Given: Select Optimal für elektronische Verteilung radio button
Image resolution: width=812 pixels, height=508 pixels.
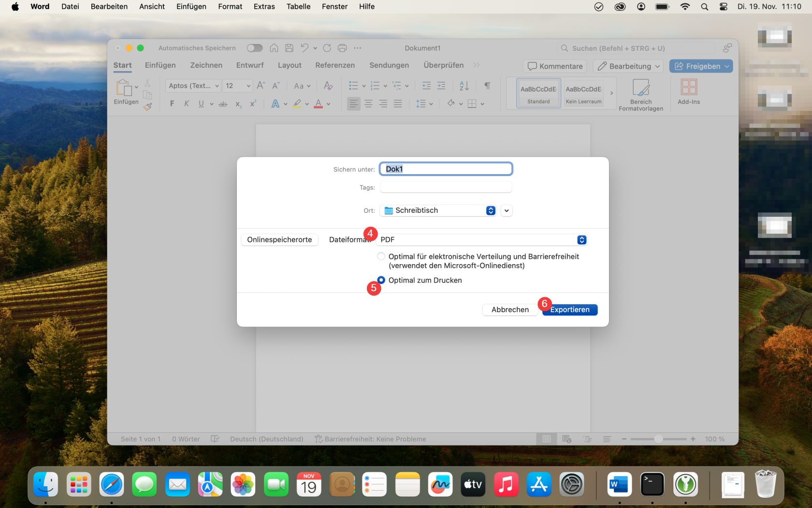Looking at the screenshot, I should (381, 256).
